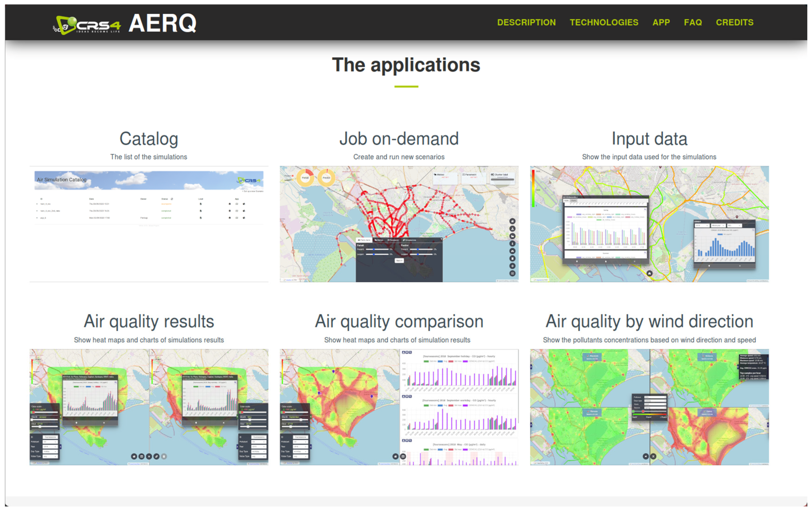
Task: Click folder icon in Job on-demand map
Action: (512, 236)
